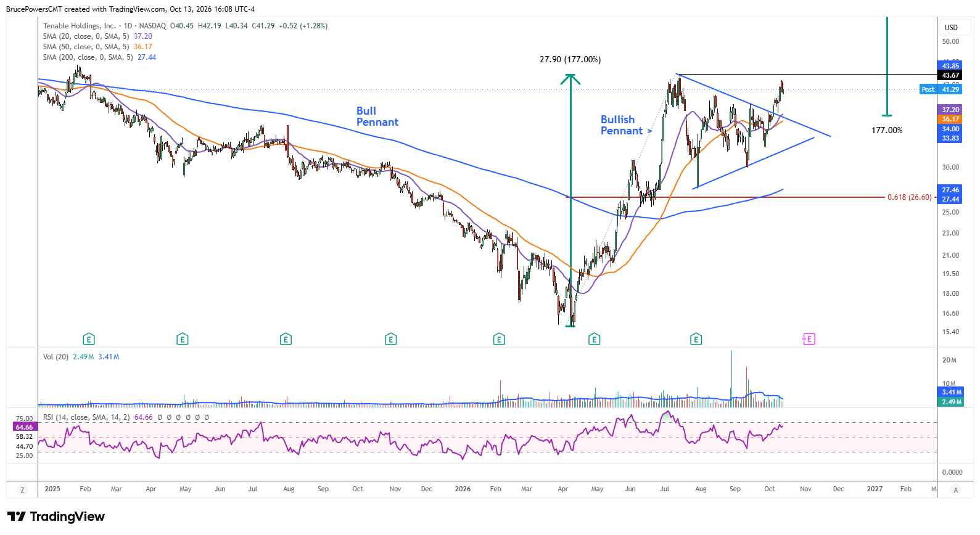This screenshot has height=535, width=980.
Task: Click the earnings E marker above Feb 2025
Action: coord(89,339)
